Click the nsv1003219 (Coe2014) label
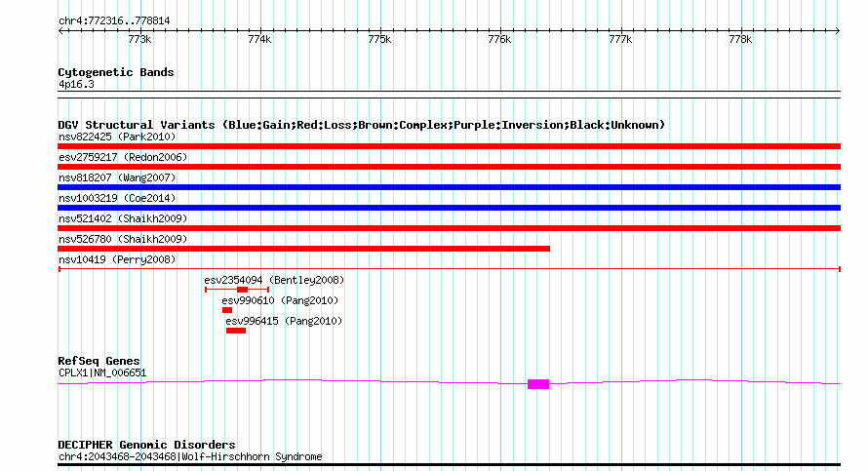This screenshot has height=471, width=868. (x=117, y=198)
